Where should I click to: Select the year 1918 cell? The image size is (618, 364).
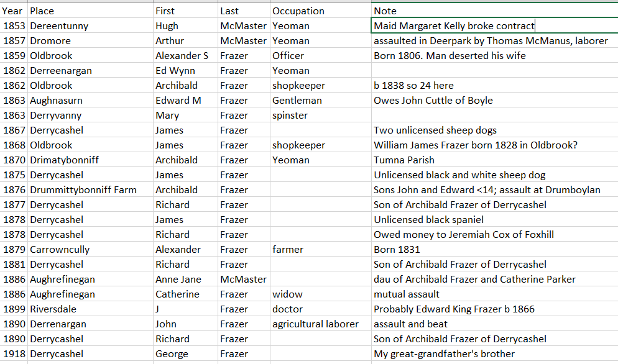14,353
